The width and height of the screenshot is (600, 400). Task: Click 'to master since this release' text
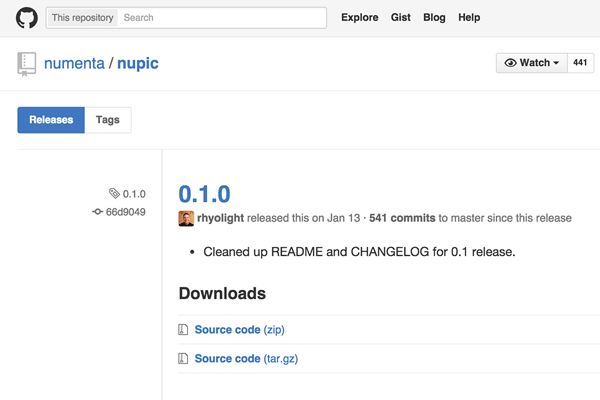point(505,218)
